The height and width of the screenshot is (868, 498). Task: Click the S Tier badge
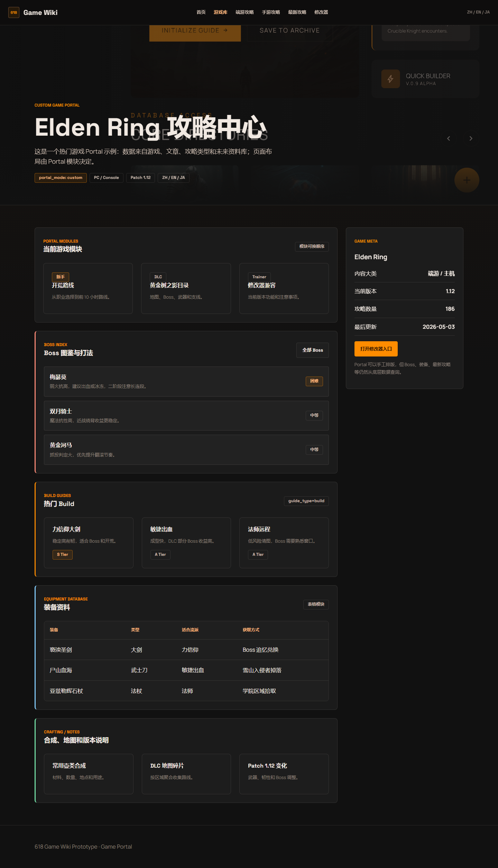coord(63,555)
